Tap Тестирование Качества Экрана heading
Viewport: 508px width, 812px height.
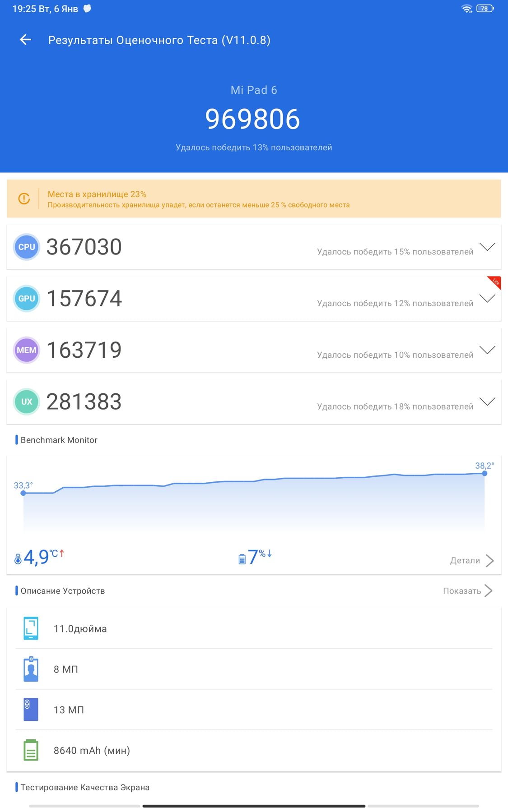click(85, 787)
